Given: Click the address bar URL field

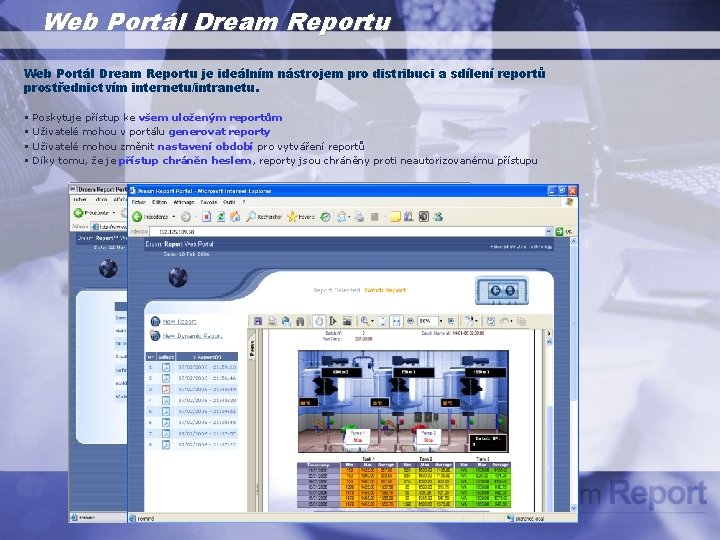Looking at the screenshot, I should pyautogui.click(x=347, y=231).
